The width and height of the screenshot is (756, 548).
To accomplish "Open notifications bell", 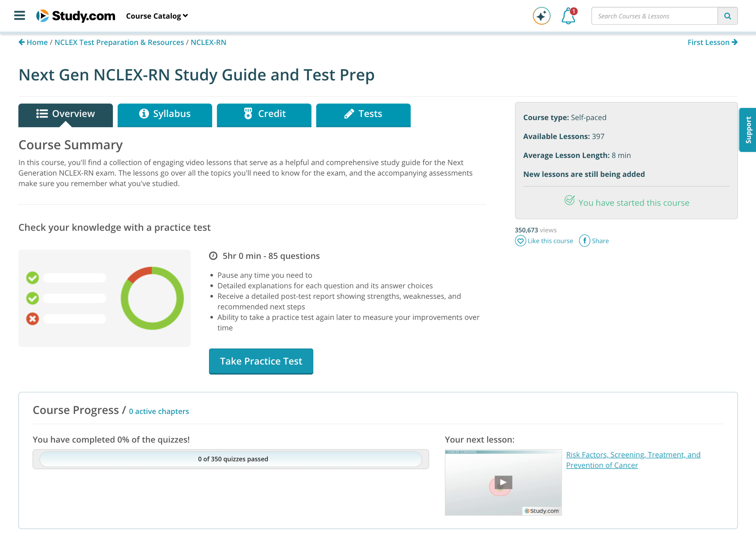I will point(569,16).
